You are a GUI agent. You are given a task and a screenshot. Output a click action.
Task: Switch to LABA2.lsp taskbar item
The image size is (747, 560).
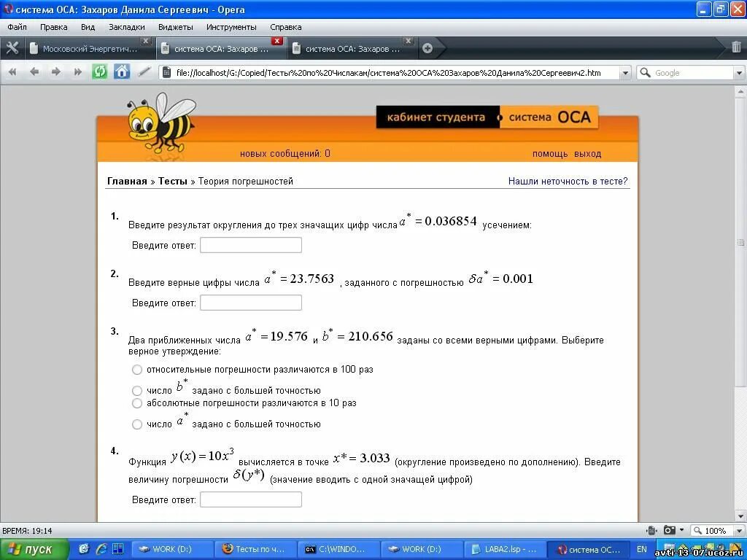(505, 549)
